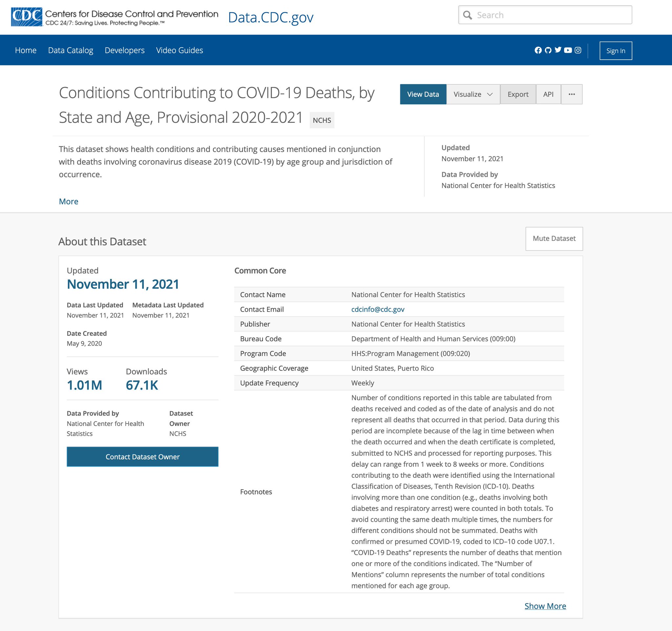Click the Export button

[518, 94]
